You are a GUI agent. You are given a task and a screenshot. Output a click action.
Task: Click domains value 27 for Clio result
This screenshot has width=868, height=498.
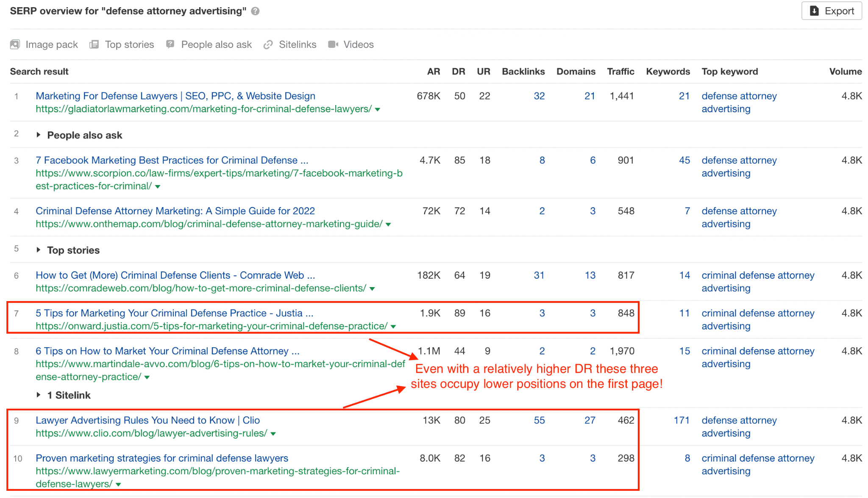click(x=590, y=421)
